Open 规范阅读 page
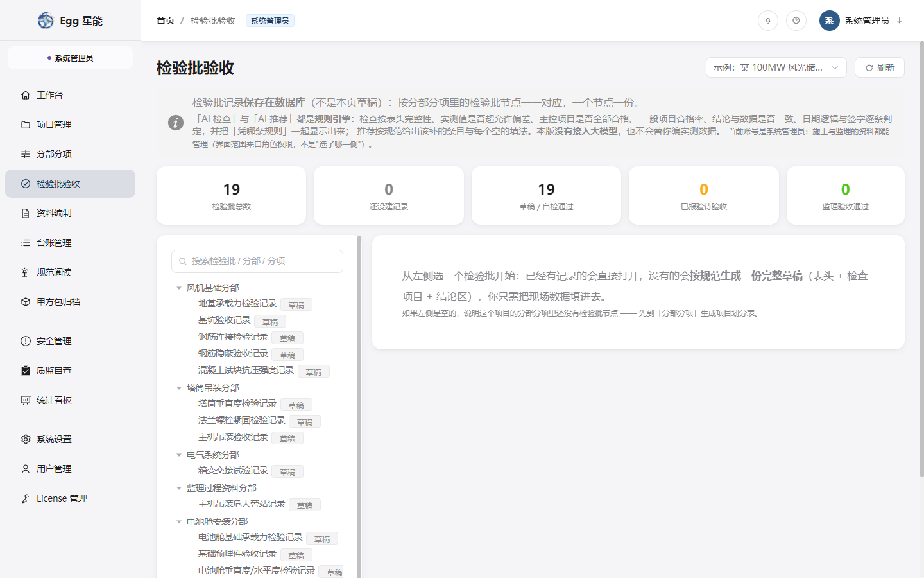The image size is (924, 578). (70, 272)
